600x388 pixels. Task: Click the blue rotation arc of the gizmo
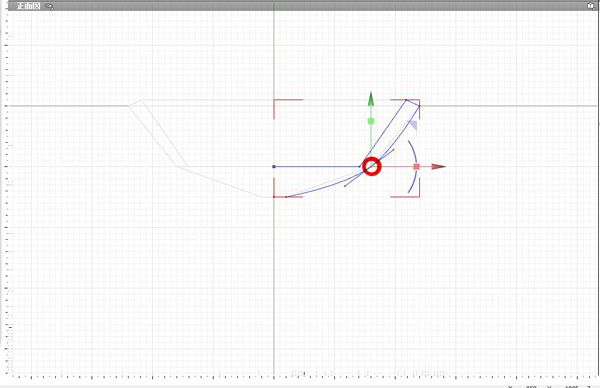click(x=413, y=166)
